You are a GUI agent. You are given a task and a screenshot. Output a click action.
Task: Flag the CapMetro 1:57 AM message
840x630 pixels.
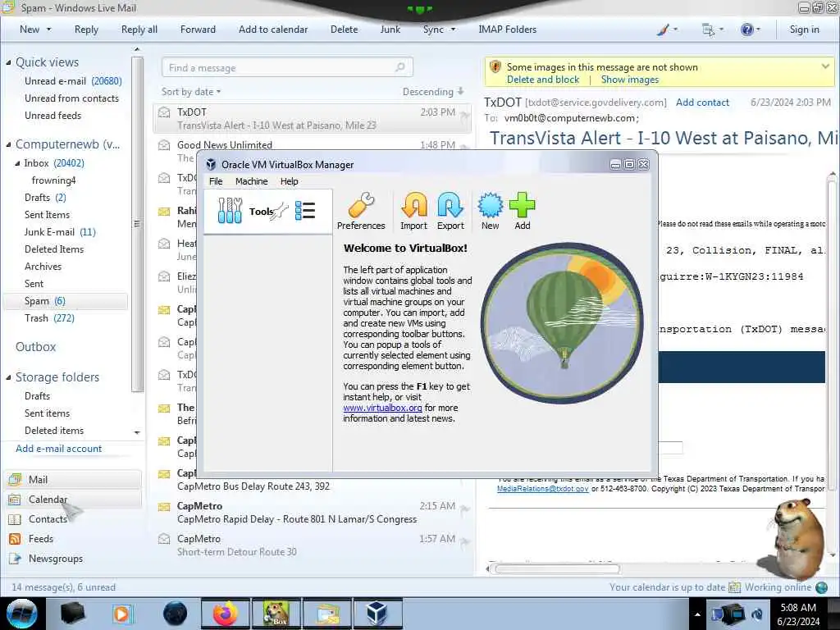(464, 541)
